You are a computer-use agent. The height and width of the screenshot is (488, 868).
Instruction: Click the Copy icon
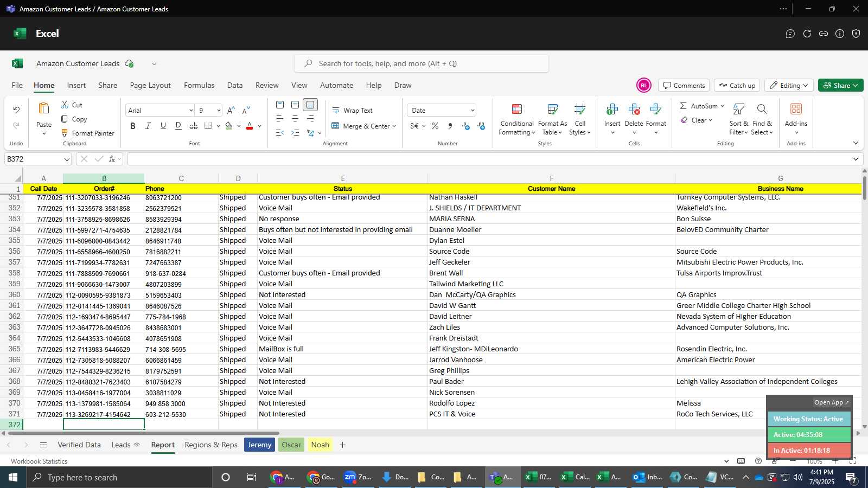[65, 119]
